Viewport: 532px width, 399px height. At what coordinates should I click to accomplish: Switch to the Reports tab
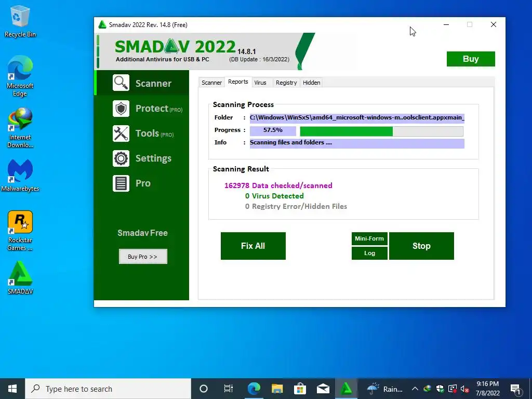238,82
